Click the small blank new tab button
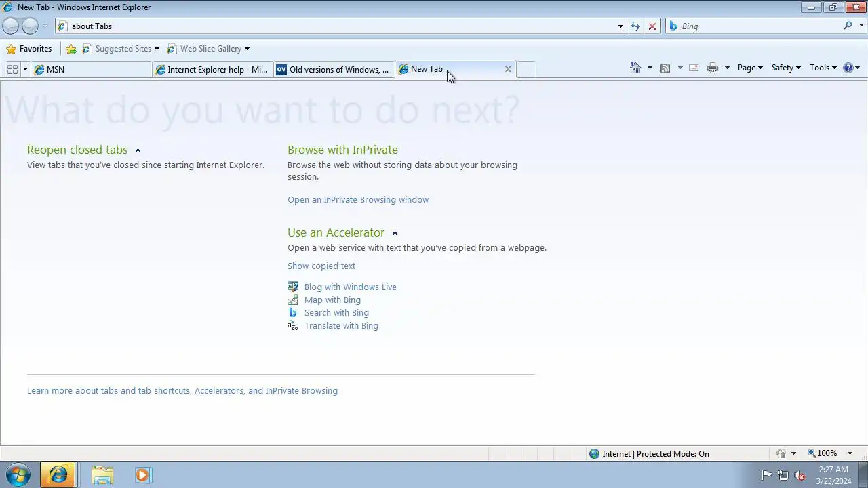868x488 pixels. (526, 69)
